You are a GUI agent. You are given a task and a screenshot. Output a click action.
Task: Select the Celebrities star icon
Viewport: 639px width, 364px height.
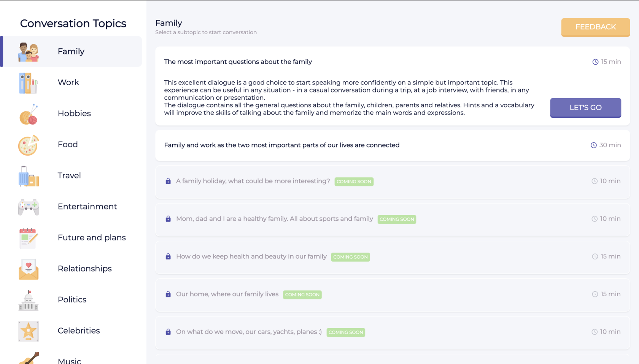(x=29, y=331)
